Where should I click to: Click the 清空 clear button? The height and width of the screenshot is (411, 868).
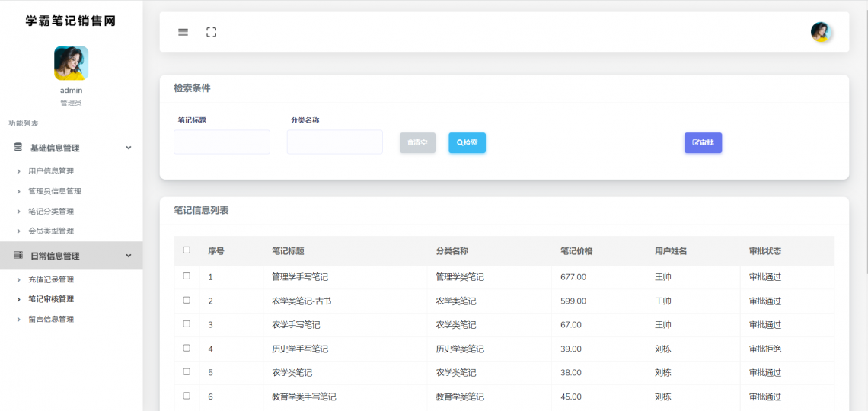tap(418, 143)
